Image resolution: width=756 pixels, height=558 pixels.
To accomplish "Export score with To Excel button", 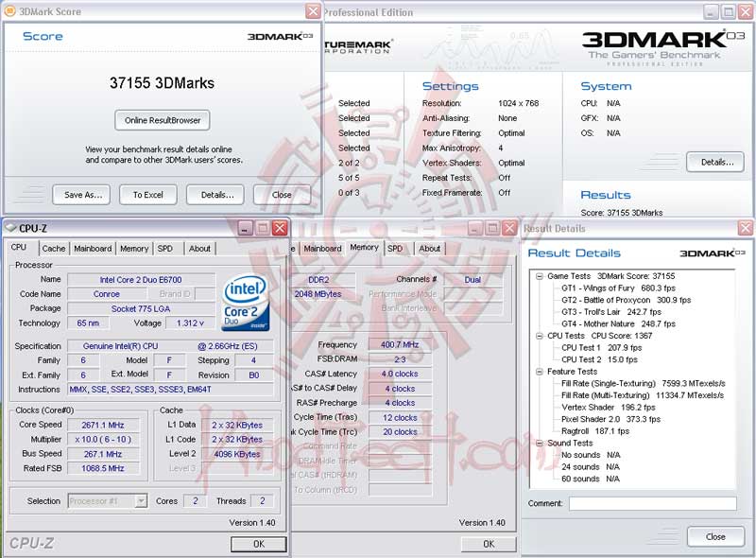I will (x=148, y=195).
